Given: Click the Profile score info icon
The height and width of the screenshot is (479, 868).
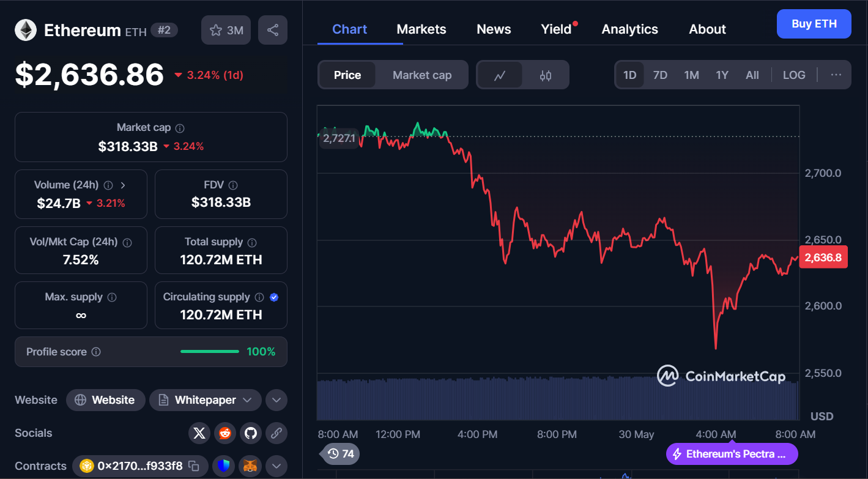Looking at the screenshot, I should pos(96,352).
